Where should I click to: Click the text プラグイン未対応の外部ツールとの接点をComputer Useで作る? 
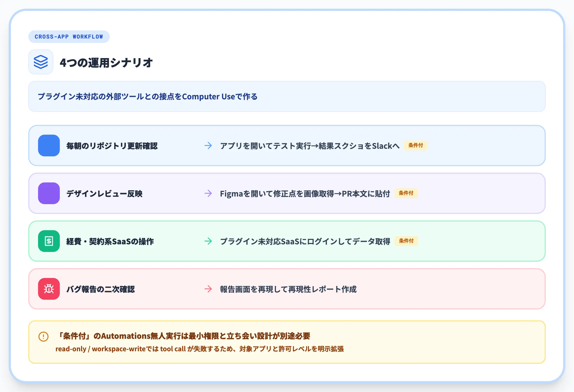pos(148,96)
